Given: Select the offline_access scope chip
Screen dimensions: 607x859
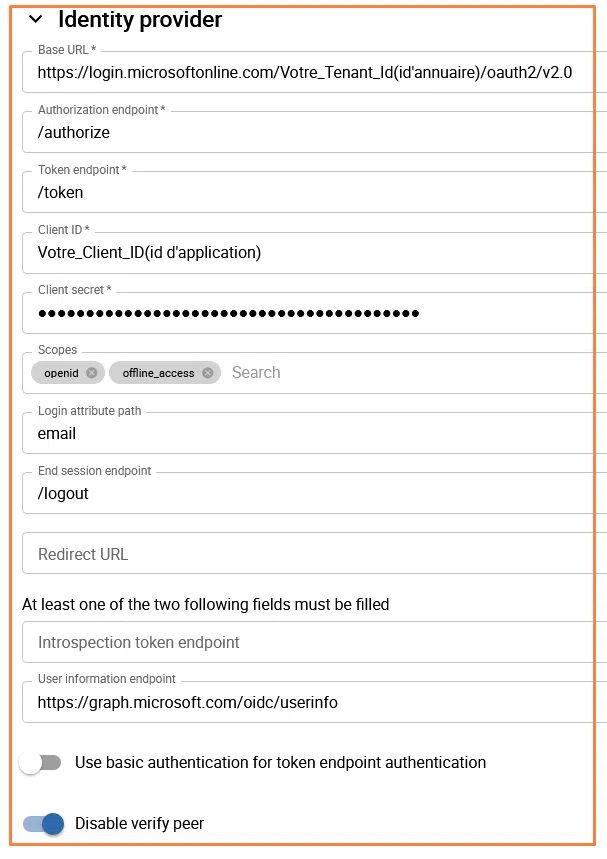Looking at the screenshot, I should tap(158, 373).
